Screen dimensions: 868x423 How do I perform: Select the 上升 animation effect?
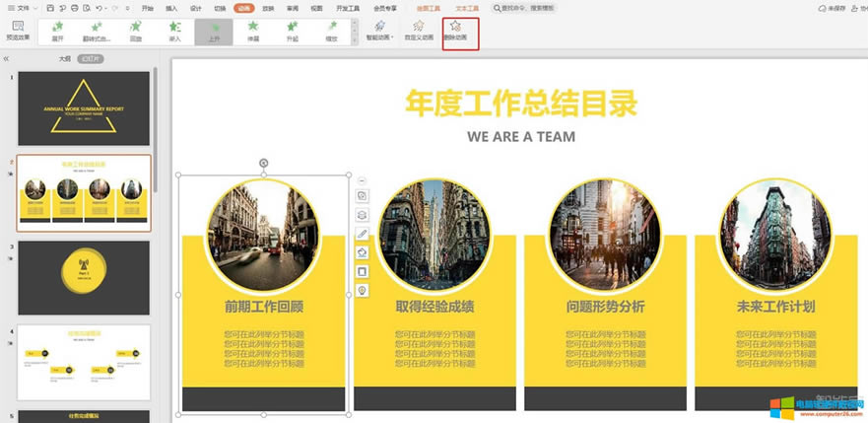pos(214,32)
